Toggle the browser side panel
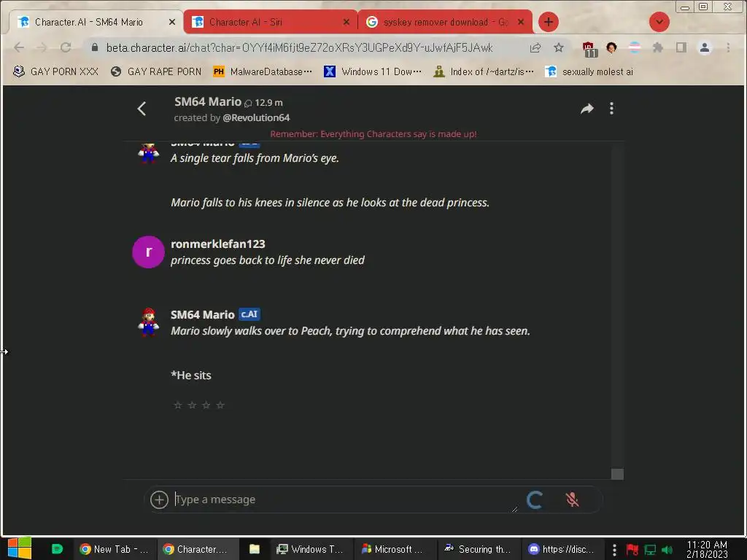Screen dimensions: 747x560 [681, 47]
